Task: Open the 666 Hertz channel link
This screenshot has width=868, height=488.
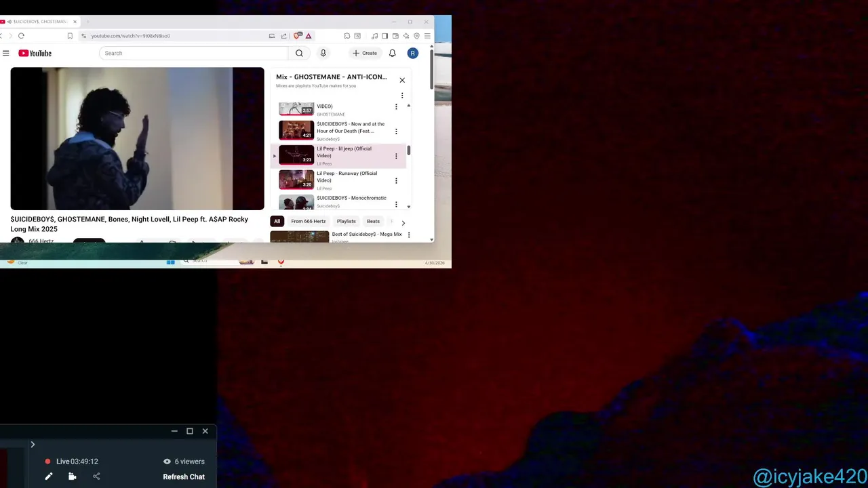Action: (41, 241)
